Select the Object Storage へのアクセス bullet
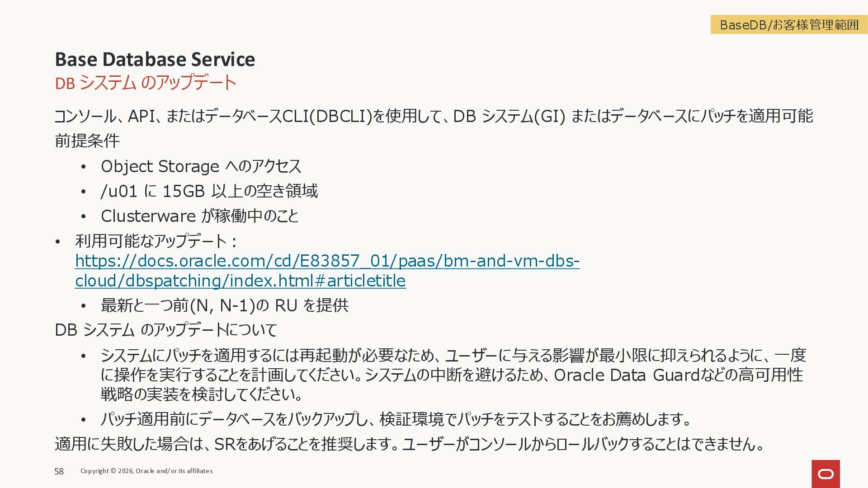Viewport: 868px width, 488px height. pyautogui.click(x=201, y=166)
